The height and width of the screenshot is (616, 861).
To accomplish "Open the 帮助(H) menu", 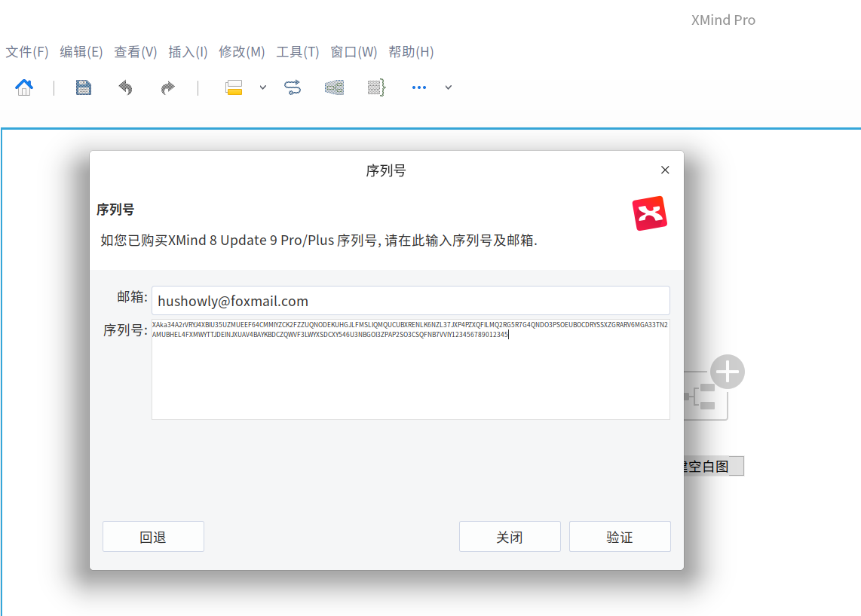I will 412,52.
